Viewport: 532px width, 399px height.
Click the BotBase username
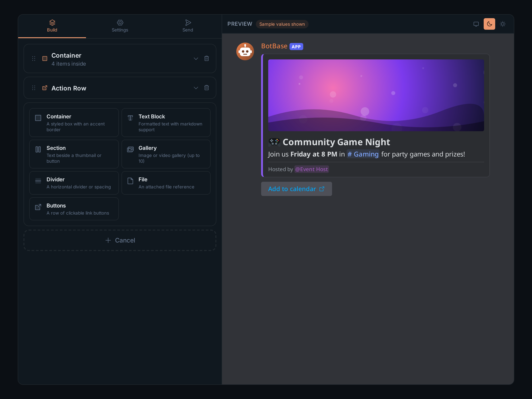point(274,46)
